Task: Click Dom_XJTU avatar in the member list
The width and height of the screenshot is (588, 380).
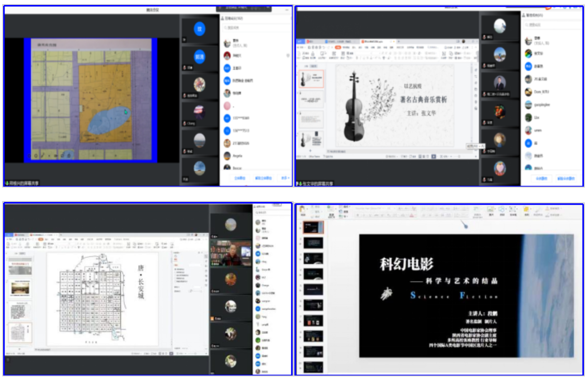Action: tap(528, 92)
